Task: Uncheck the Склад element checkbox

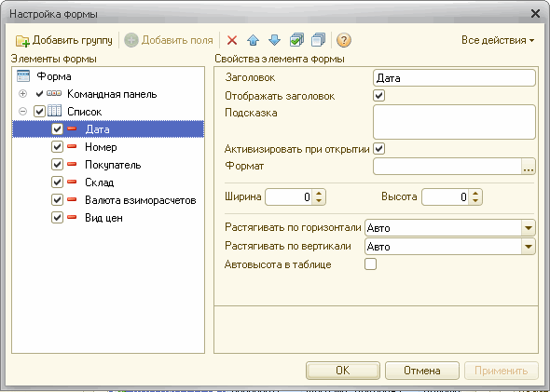Action: 57,182
